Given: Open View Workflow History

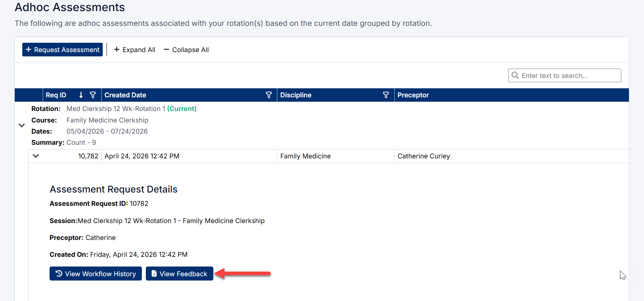Looking at the screenshot, I should click(96, 274).
